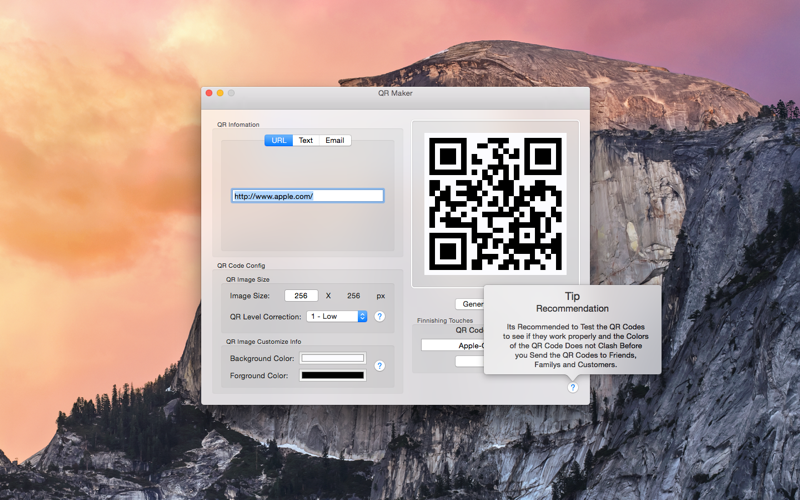Click the button below the Apple name field
Viewport: 800px width, 500px height.
coord(470,361)
